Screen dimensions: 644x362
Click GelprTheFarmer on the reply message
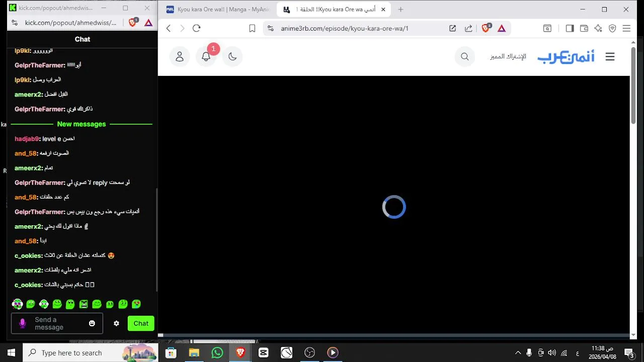click(x=39, y=183)
